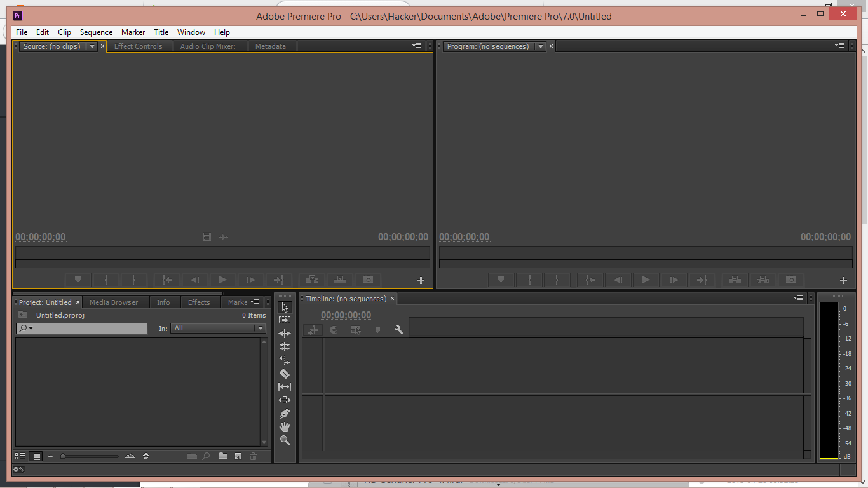Switch to Audio Clip Mixer tab
The image size is (868, 488).
[208, 46]
